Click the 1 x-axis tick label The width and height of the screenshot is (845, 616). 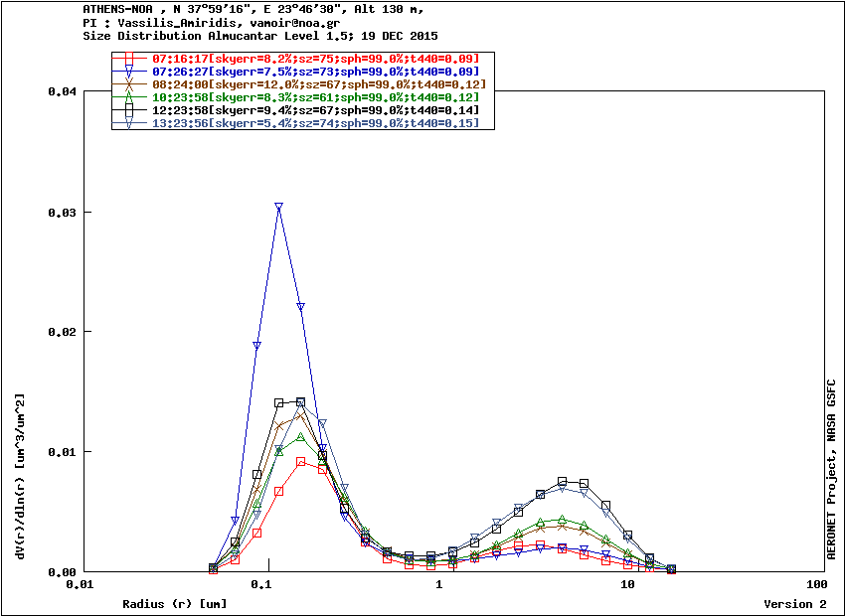point(439,585)
